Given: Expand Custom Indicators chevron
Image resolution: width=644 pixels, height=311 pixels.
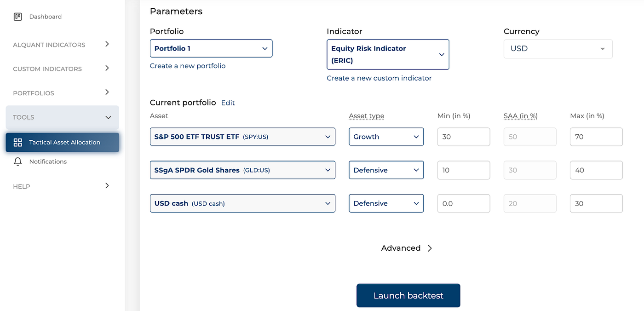Looking at the screenshot, I should (107, 68).
